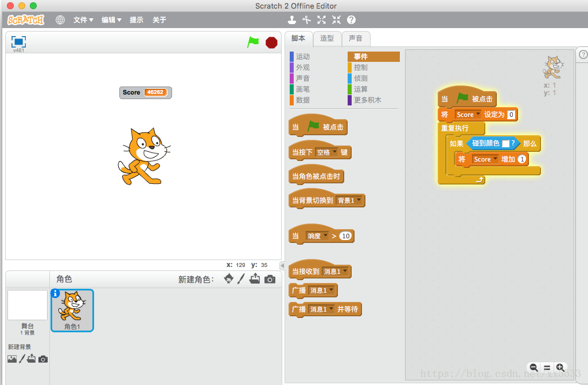
Task: Click the Scratch logo
Action: tap(26, 20)
